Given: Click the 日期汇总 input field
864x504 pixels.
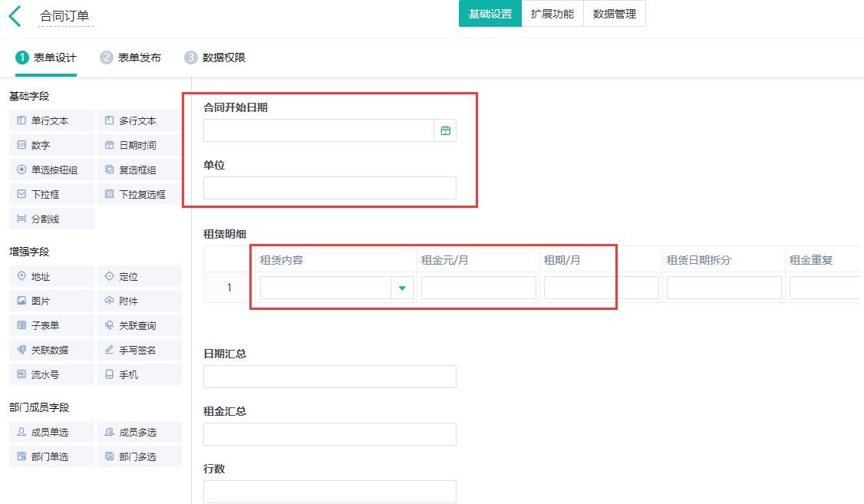Looking at the screenshot, I should click(x=329, y=377).
